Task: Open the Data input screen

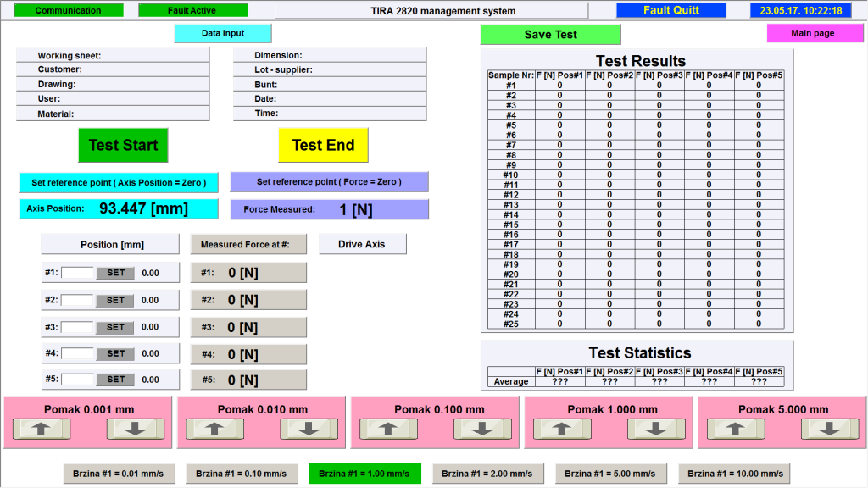Action: [222, 32]
